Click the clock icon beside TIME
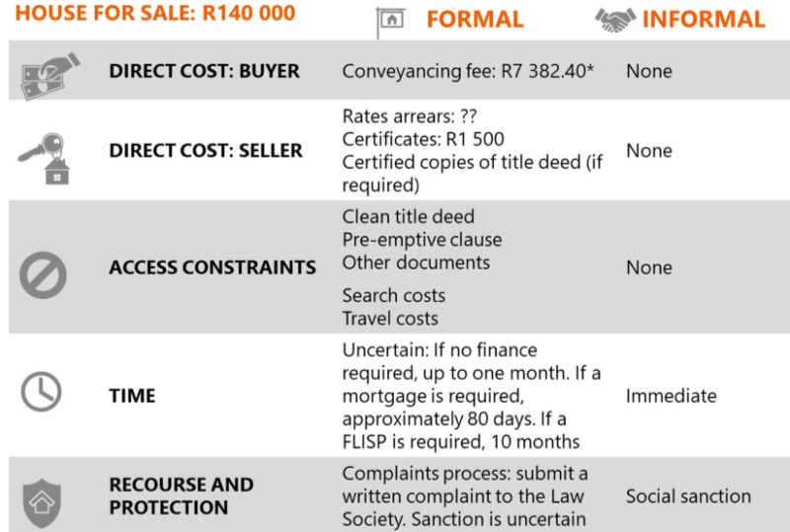The width and height of the screenshot is (790, 532). (x=41, y=392)
